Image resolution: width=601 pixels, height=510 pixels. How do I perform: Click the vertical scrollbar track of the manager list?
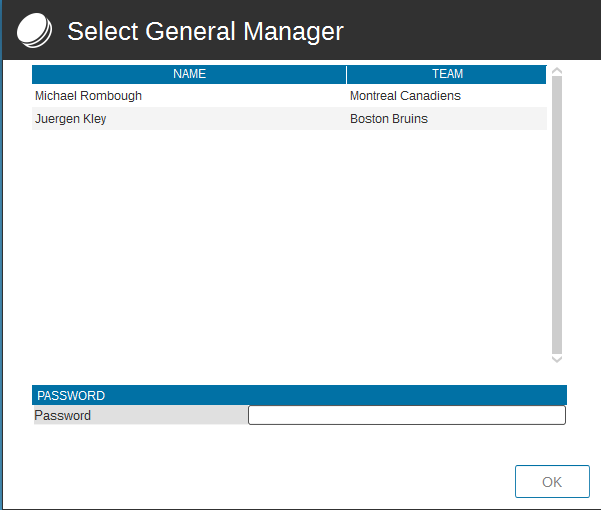[x=557, y=215]
